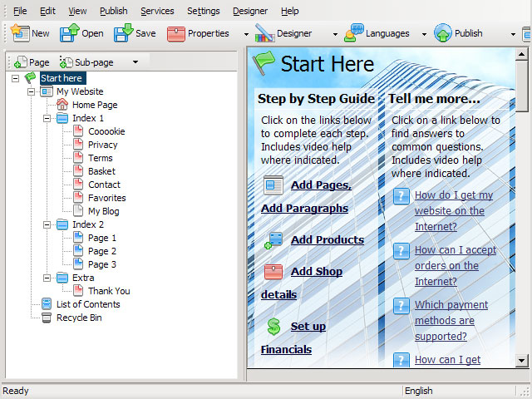The height and width of the screenshot is (399, 532).
Task: Click the Languages toolbar icon
Action: pyautogui.click(x=353, y=33)
